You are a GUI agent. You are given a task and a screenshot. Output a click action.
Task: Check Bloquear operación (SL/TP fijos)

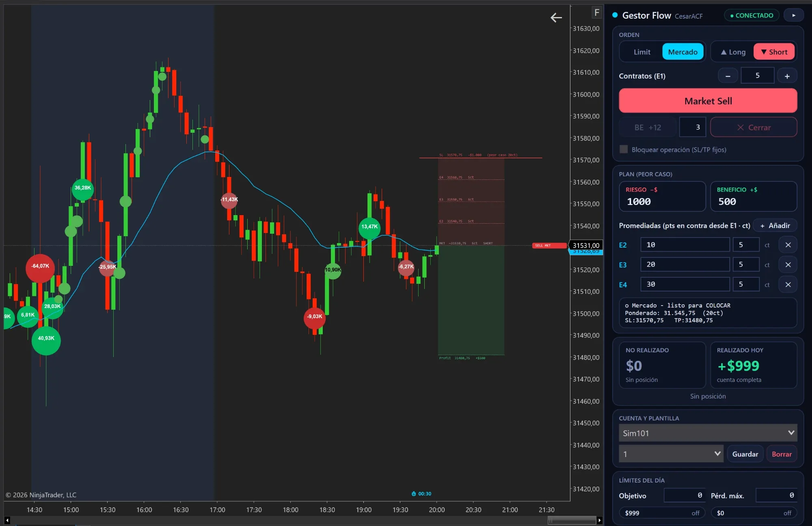click(624, 149)
